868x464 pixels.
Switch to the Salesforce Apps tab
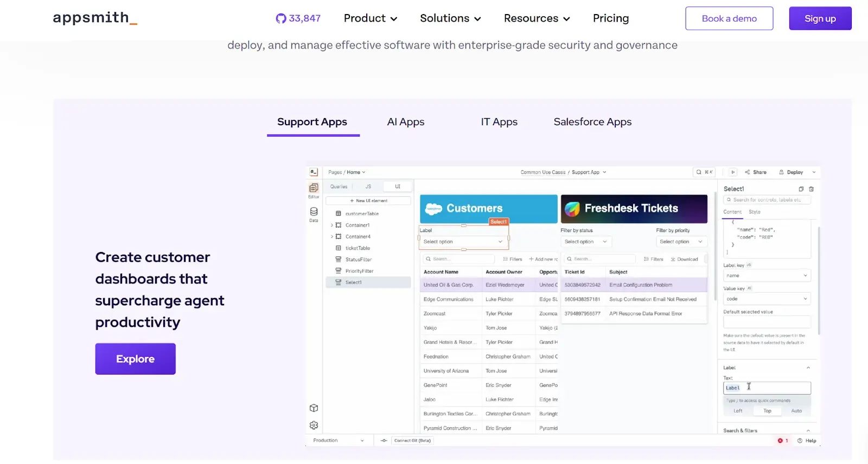(592, 122)
